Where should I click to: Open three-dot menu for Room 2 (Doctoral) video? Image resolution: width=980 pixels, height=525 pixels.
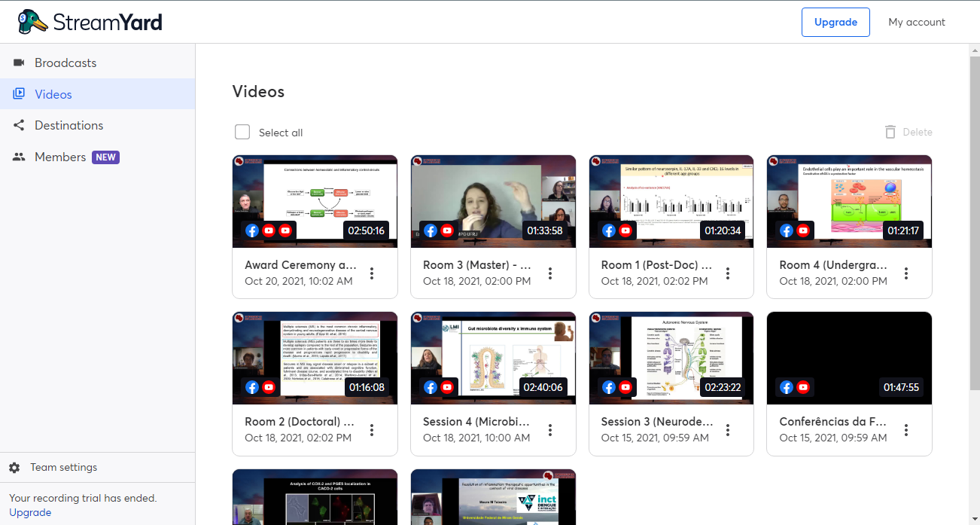[x=372, y=430]
